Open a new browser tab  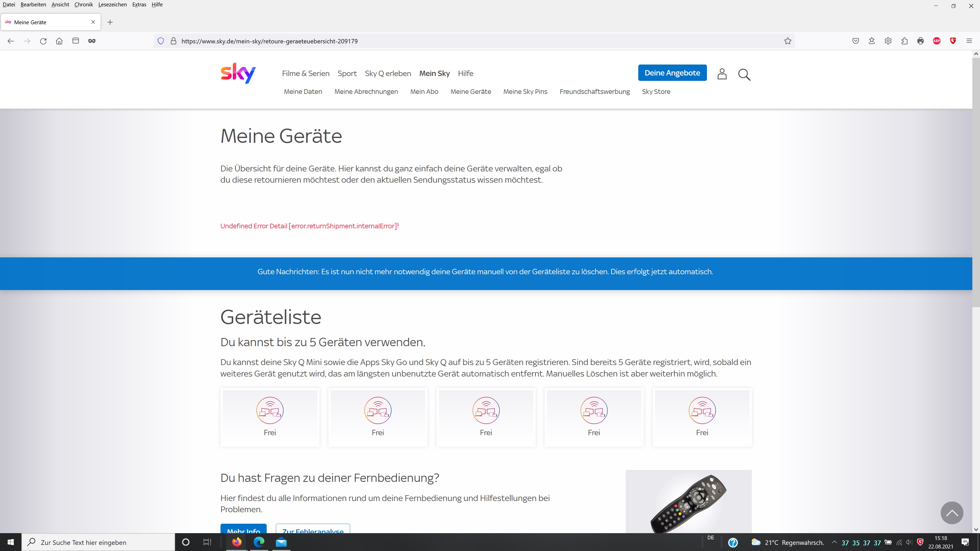110,22
